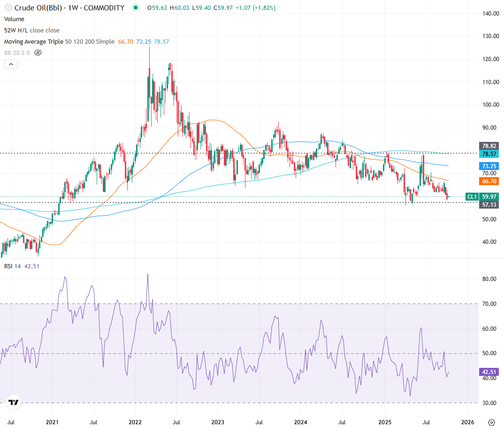Screen dimensions: 504x428
Task: Click the blue 73.25 moving average label
Action: coord(489,166)
